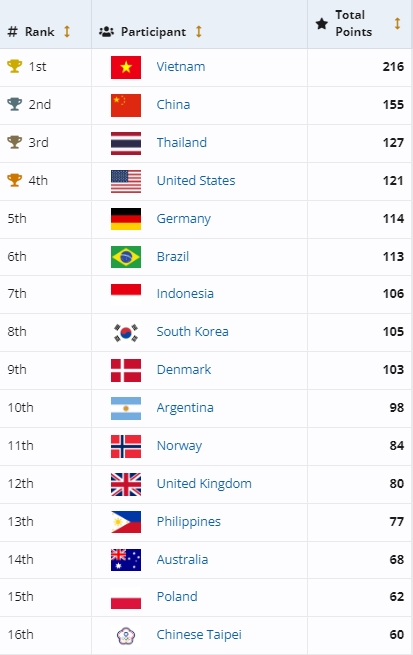The height and width of the screenshot is (655, 413).
Task: Click the silver trophy icon for 2nd
Action: 15,104
